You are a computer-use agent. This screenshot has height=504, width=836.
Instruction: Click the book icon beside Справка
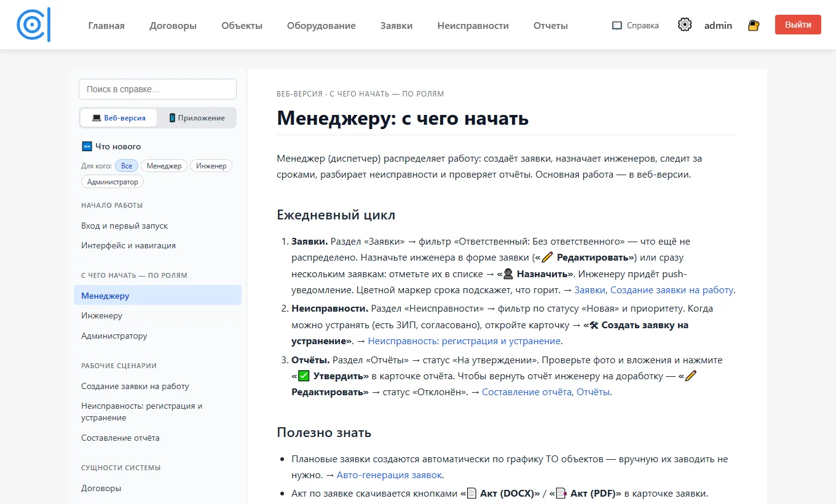(x=617, y=26)
